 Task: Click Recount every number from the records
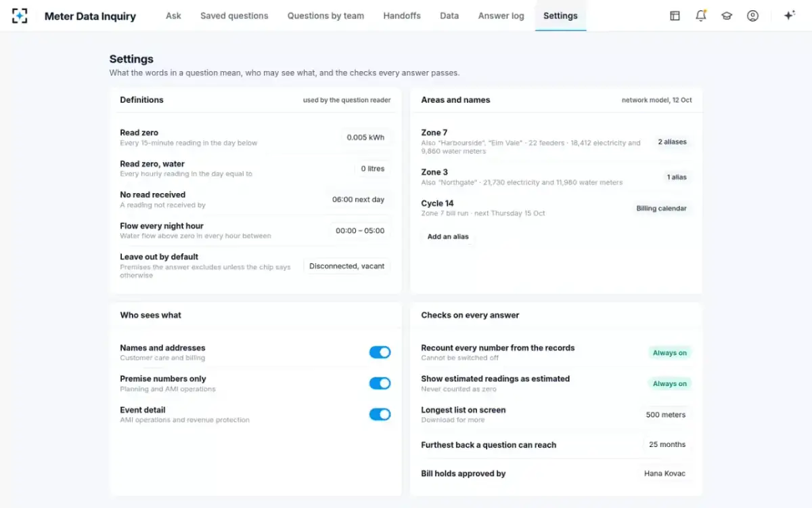point(497,348)
